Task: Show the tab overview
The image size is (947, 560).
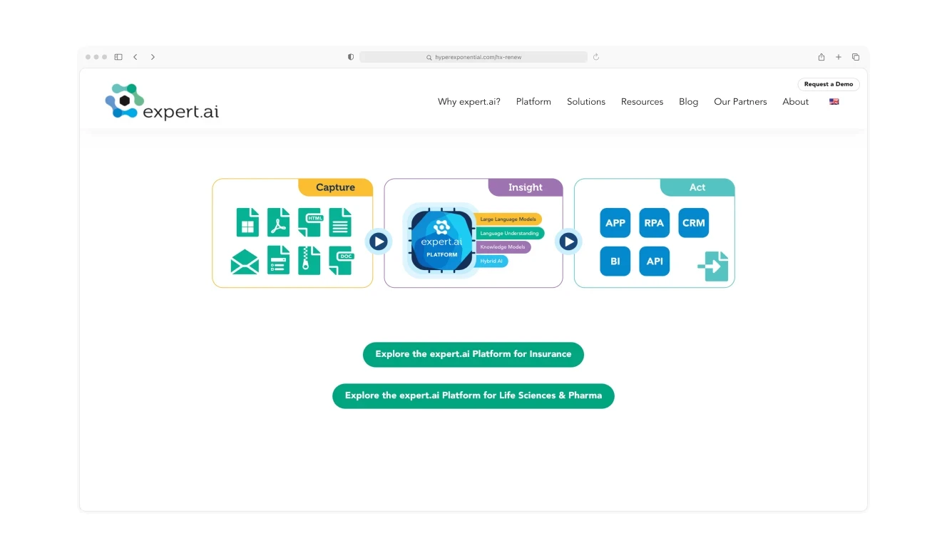Action: [856, 57]
